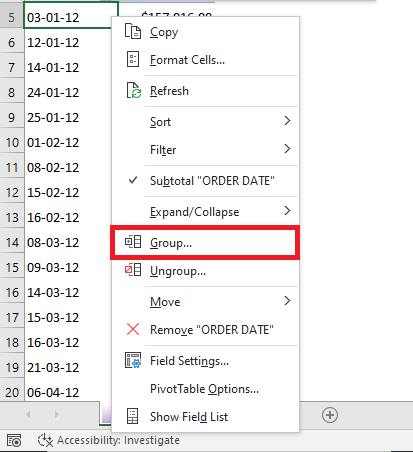
Task: Click the macro record icon in status bar
Action: (14, 440)
